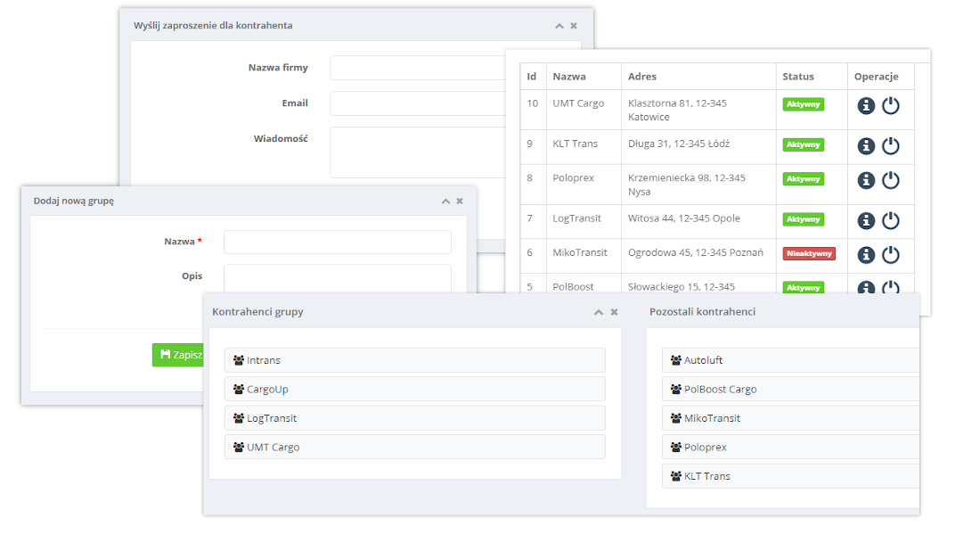Pick Autoluft from remaining contractors

click(789, 360)
